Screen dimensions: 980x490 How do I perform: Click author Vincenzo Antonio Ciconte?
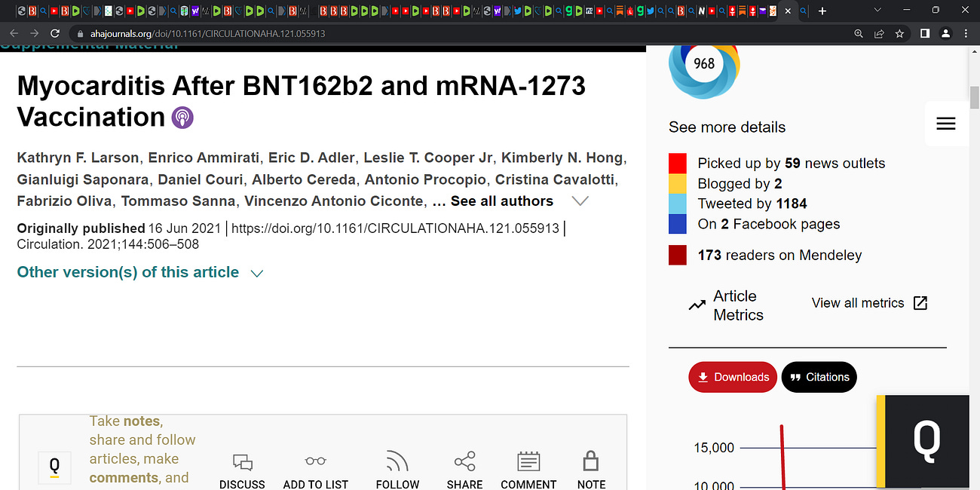[334, 201]
